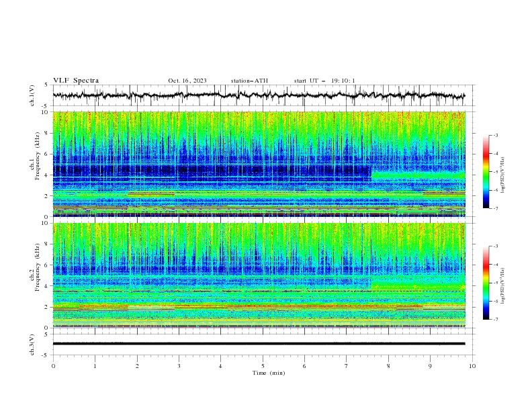
Task: Click the ch.2 spectrogram panel
Action: click(259, 275)
